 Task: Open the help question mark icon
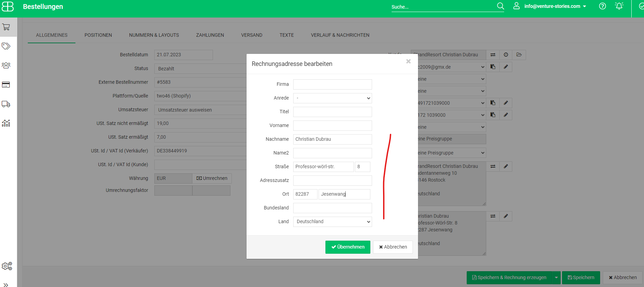tap(603, 6)
